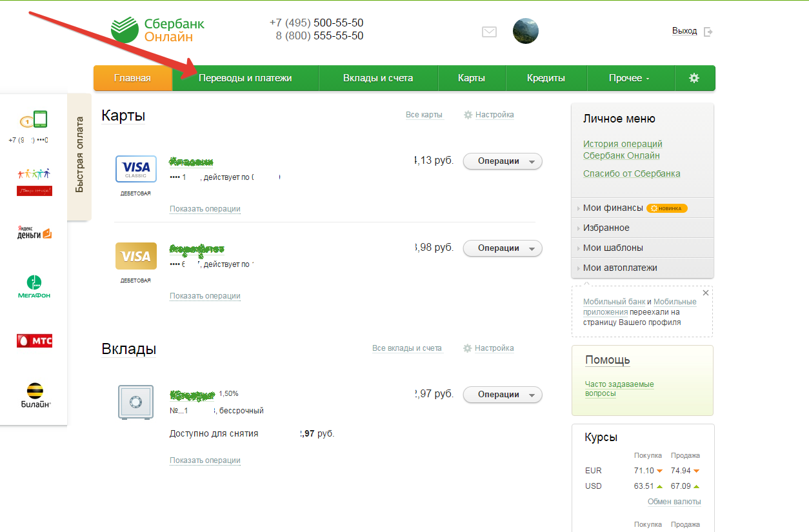Open the mail envelope icon
Image resolution: width=809 pixels, height=532 pixels.
click(x=490, y=32)
